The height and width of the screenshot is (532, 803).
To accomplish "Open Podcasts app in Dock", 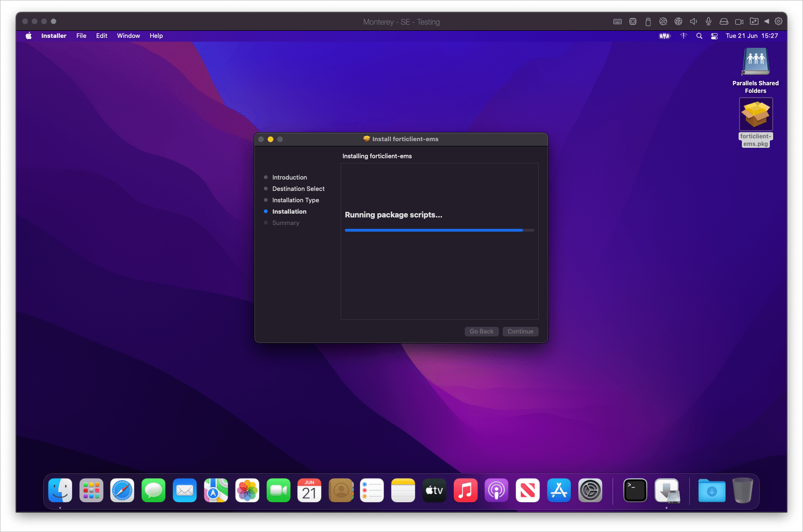I will point(496,490).
